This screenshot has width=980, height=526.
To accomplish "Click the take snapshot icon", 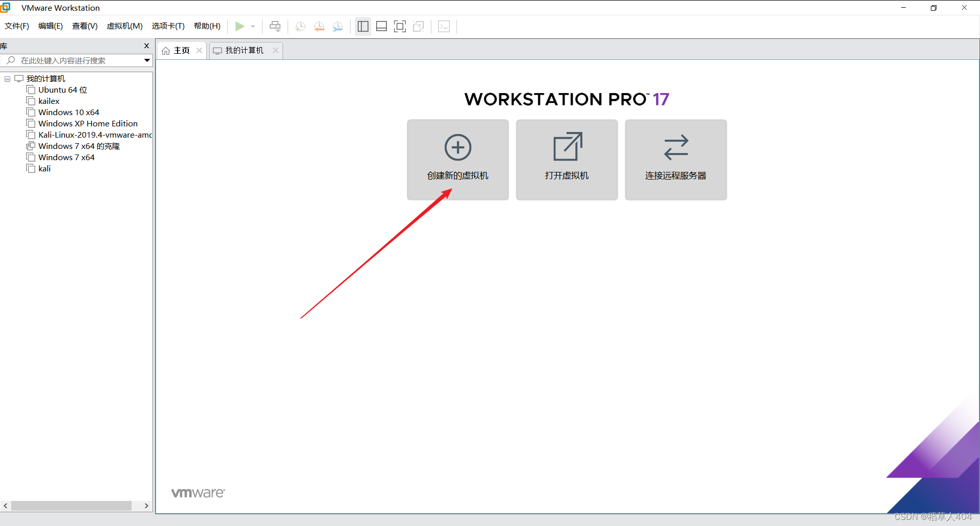I will pyautogui.click(x=300, y=26).
